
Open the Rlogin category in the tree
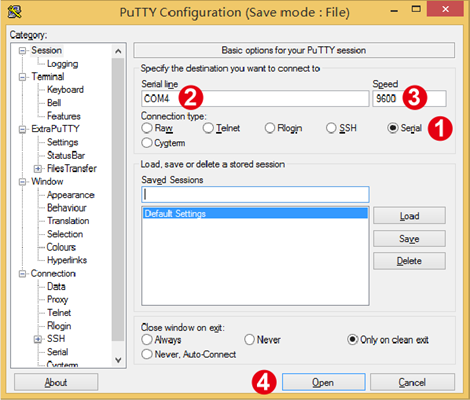pyautogui.click(x=59, y=326)
